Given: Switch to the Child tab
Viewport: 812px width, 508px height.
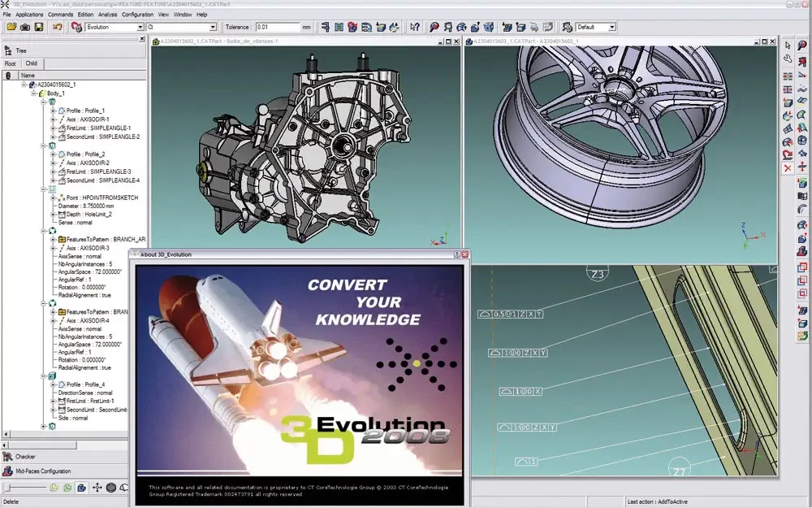Looking at the screenshot, I should click(x=32, y=63).
